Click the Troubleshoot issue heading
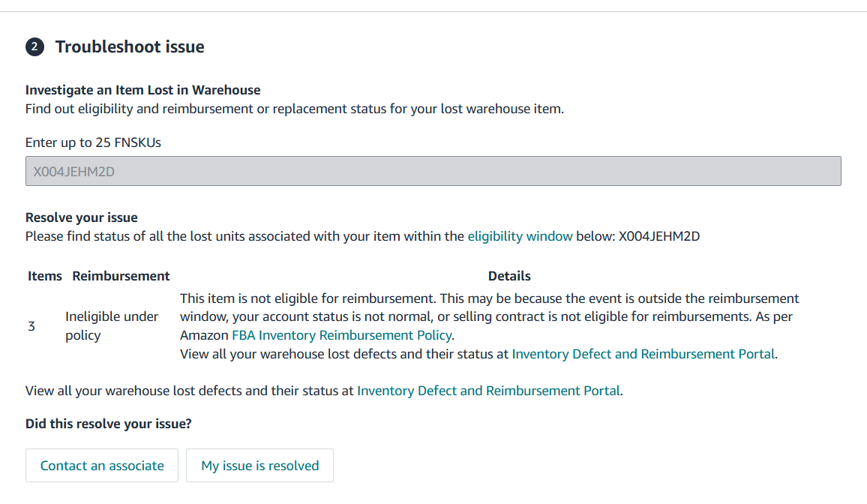Screen dimensions: 867x504 [130, 47]
